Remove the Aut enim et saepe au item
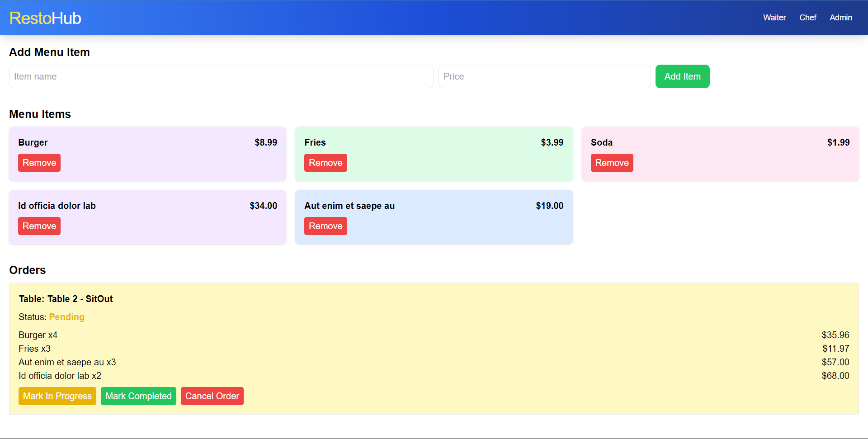 click(x=325, y=226)
